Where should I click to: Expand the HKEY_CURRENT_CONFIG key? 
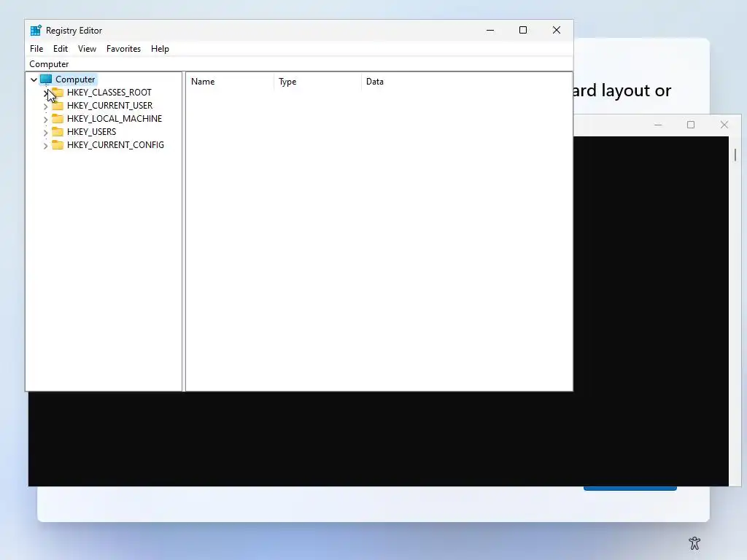[x=46, y=145]
